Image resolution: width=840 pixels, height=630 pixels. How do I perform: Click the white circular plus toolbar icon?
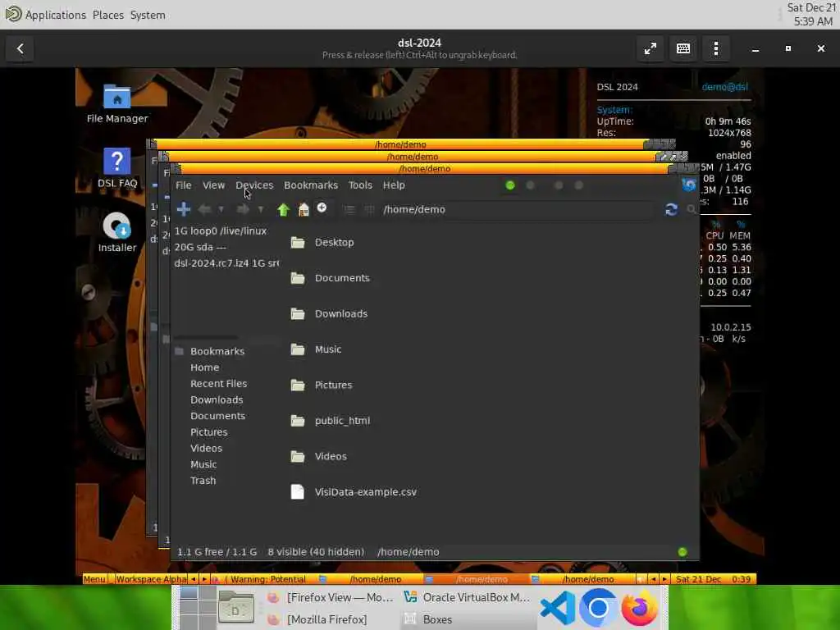(322, 208)
